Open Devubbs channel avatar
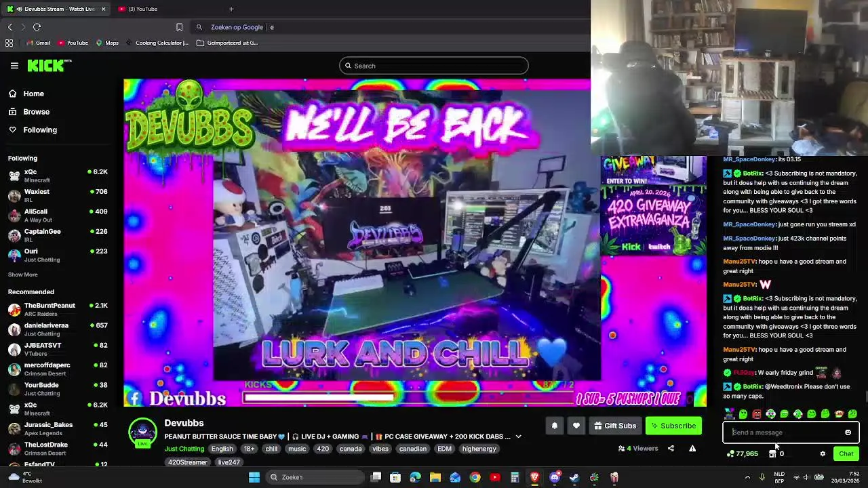 click(x=142, y=432)
